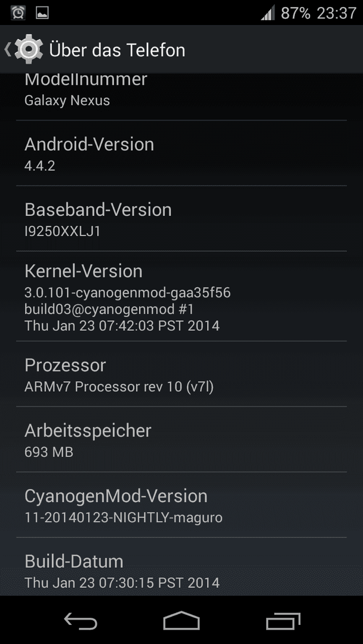Tap the 23:37 clock in status bar
This screenshot has height=644, width=363.
coord(337,13)
